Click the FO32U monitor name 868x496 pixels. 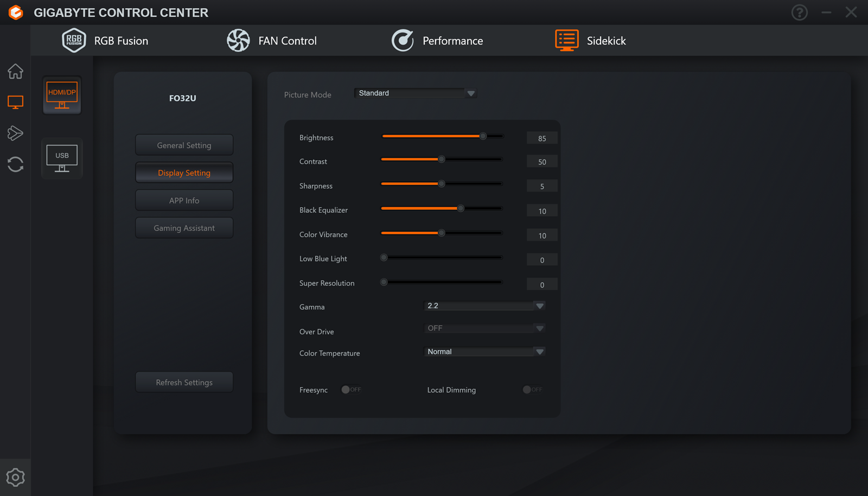pos(183,98)
